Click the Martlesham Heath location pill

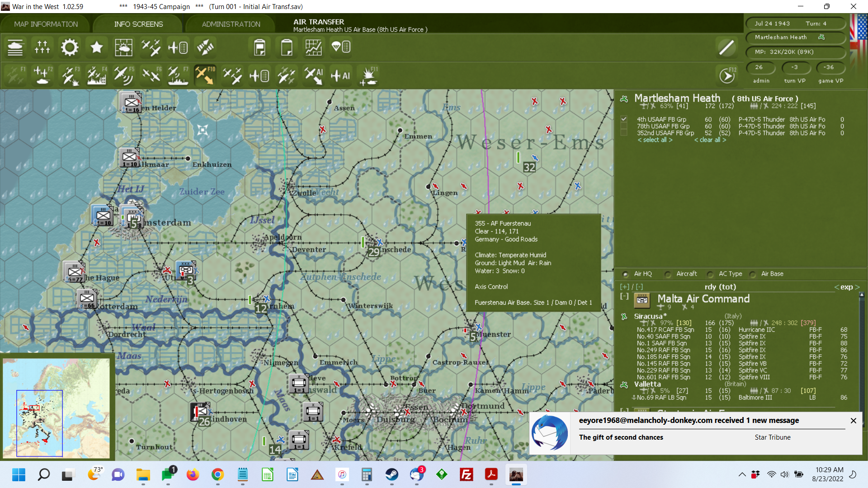pyautogui.click(x=795, y=37)
